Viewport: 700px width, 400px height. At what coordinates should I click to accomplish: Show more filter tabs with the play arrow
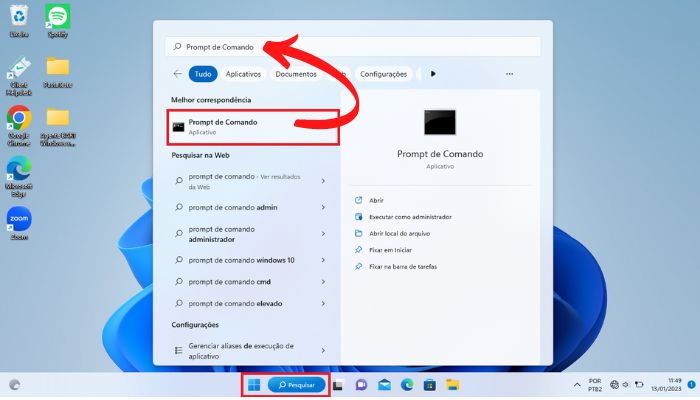click(433, 74)
